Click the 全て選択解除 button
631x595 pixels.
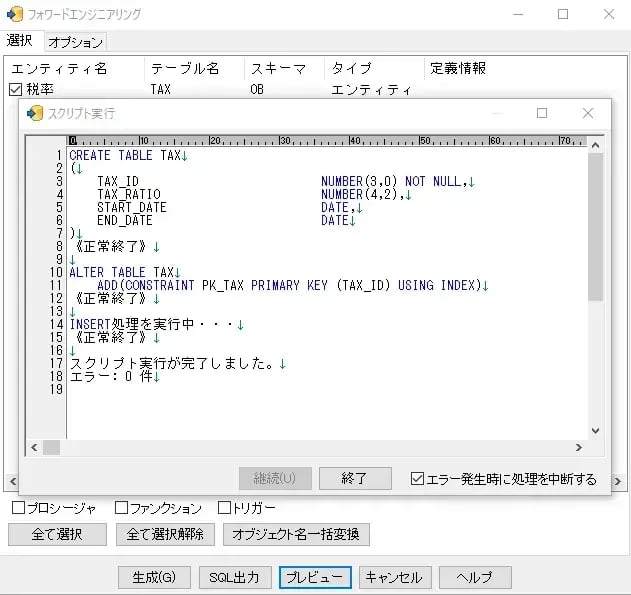(x=165, y=534)
